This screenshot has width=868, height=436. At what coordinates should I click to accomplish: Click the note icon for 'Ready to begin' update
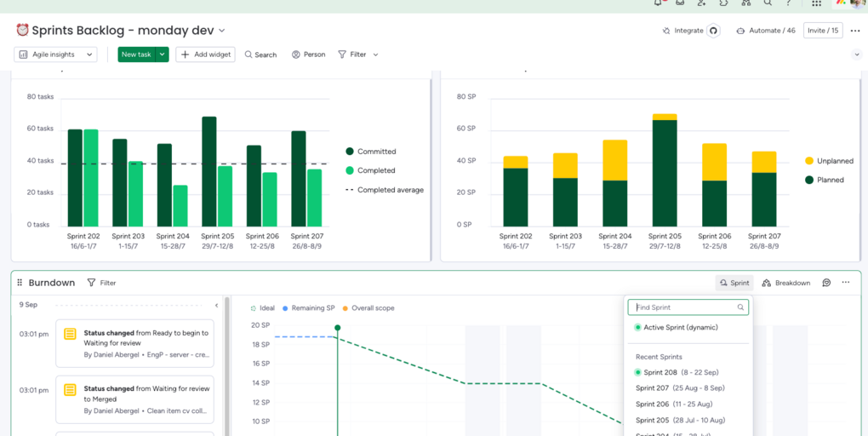[71, 334]
